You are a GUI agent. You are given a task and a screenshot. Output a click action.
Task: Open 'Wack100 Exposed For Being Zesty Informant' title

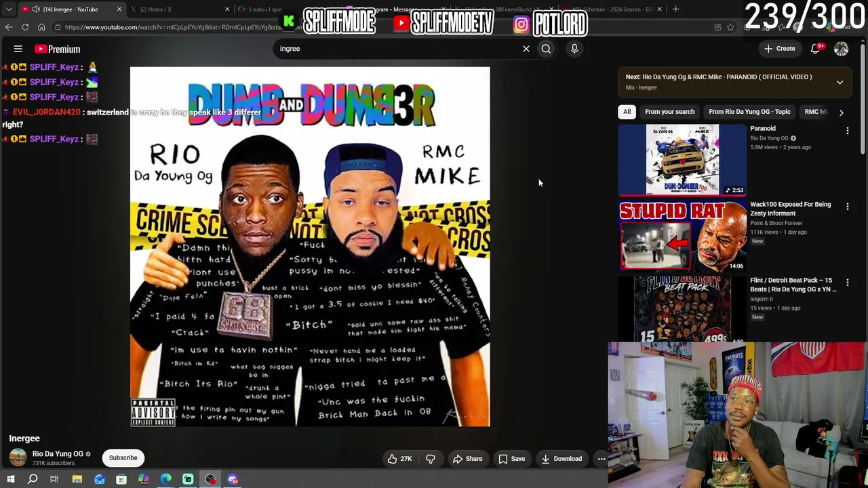tap(791, 209)
